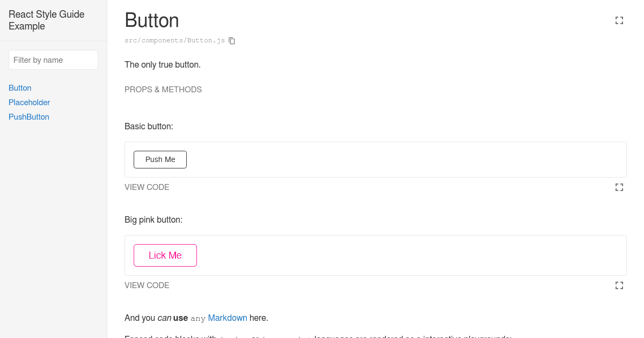Image resolution: width=644 pixels, height=338 pixels.
Task: Expand VIEW CODE under the Basic button example
Action: [147, 187]
